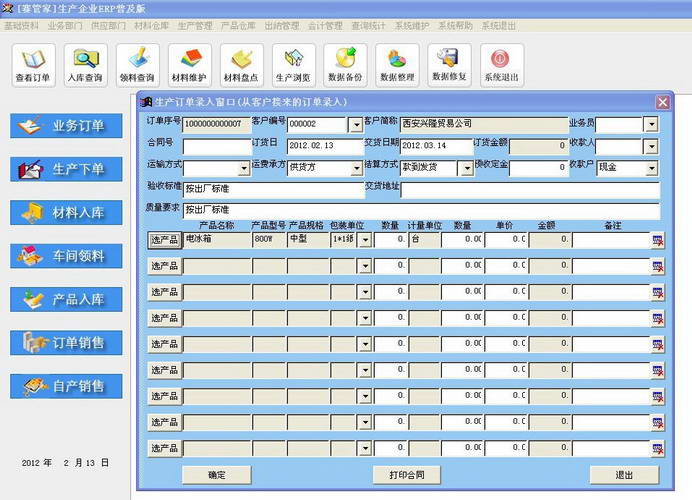Launch the 数据修复 toolbar icon
The width and height of the screenshot is (692, 500).
[449, 65]
